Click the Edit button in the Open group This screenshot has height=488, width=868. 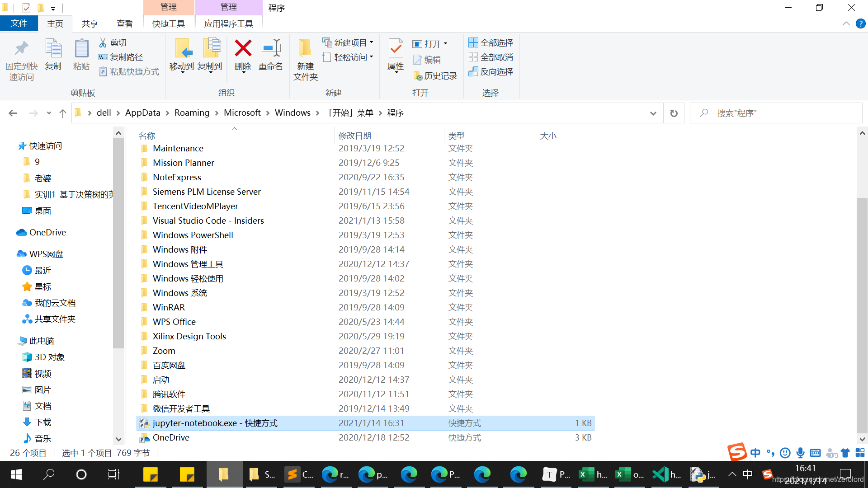427,60
